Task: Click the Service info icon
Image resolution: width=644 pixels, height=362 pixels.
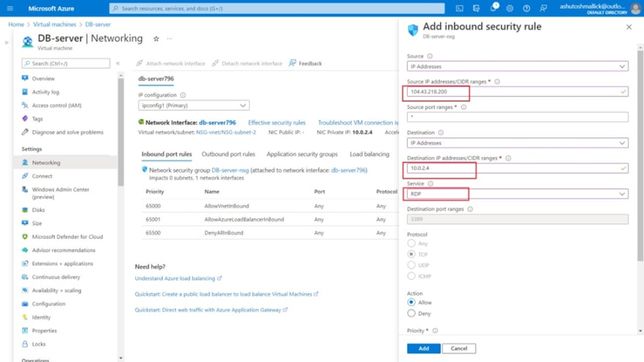Action: (x=430, y=184)
